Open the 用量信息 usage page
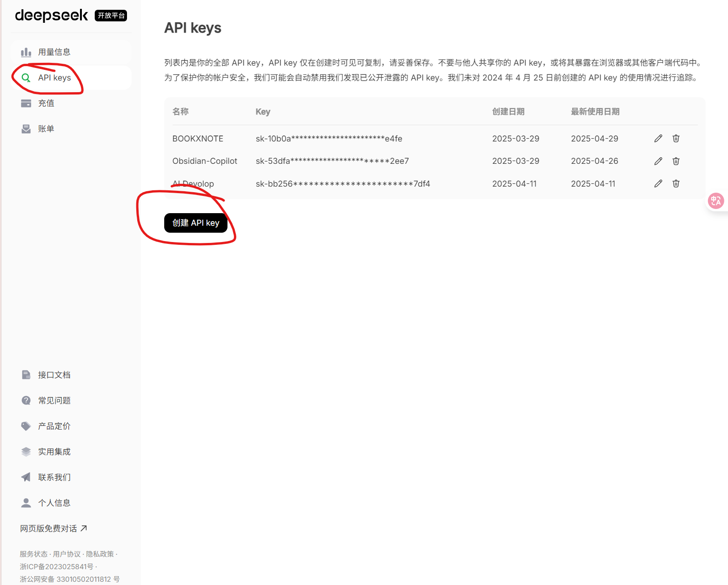 tap(71, 52)
